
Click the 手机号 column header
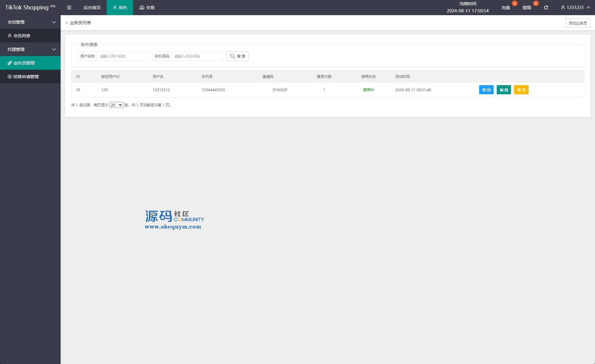[x=207, y=77]
